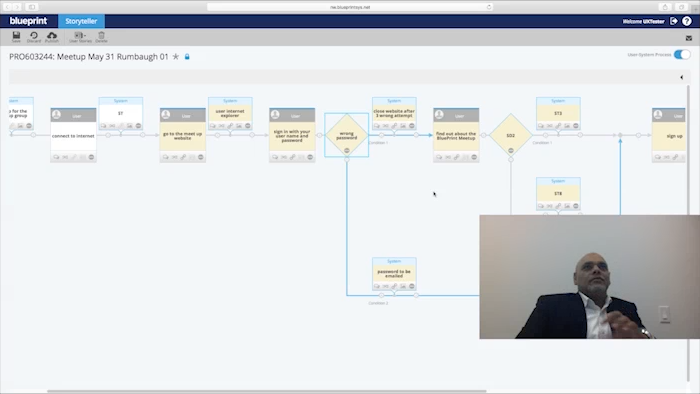Click the link icon on 'go to the meet up website'
This screenshot has height=394, width=700.
183,157
